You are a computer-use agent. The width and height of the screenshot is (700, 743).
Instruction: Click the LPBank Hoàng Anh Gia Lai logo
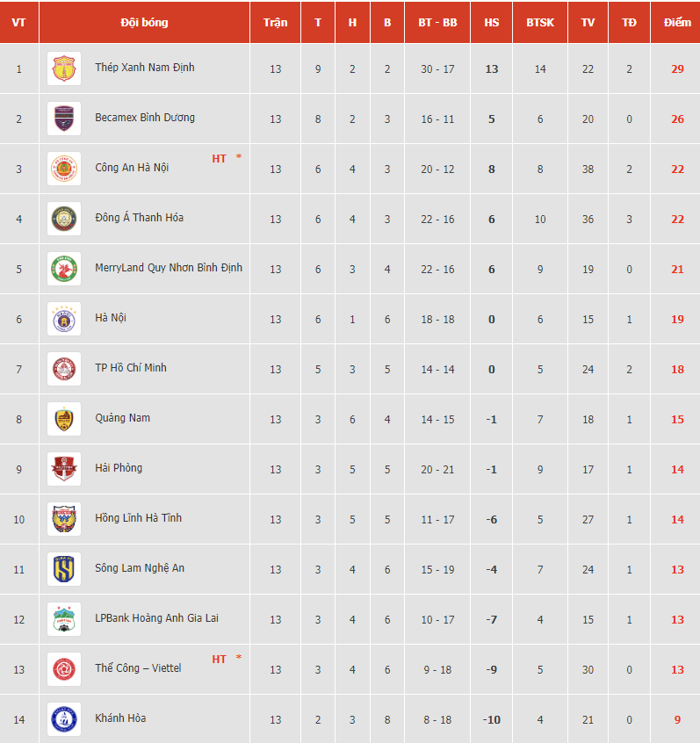click(64, 619)
